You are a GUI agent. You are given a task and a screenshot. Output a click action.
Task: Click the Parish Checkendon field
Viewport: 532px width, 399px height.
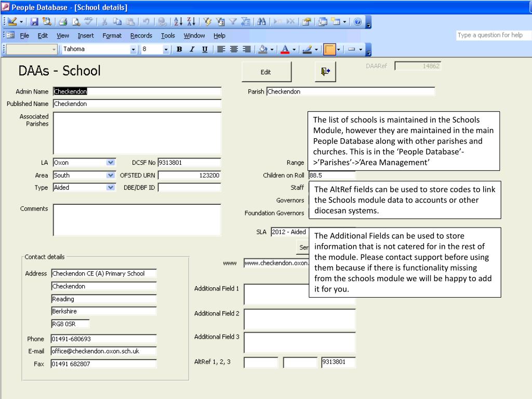pyautogui.click(x=351, y=91)
